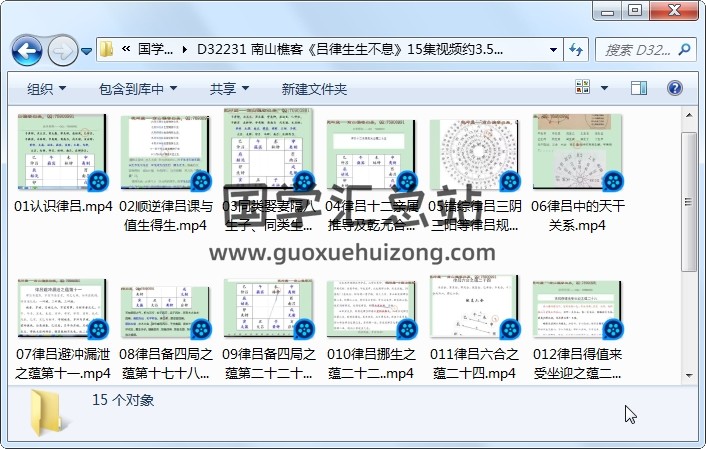Click the Forward navigation arrow
This screenshot has height=449, width=706.
[61, 50]
